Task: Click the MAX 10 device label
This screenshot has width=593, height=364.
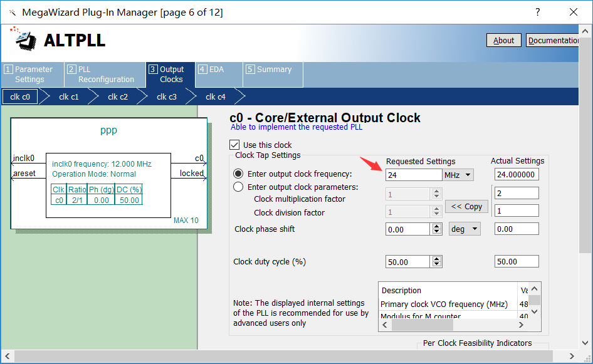Action: click(186, 221)
